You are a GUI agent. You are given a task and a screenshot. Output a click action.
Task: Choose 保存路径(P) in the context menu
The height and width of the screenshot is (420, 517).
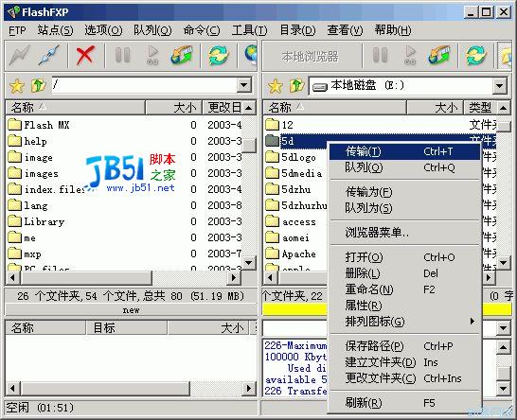click(x=404, y=346)
